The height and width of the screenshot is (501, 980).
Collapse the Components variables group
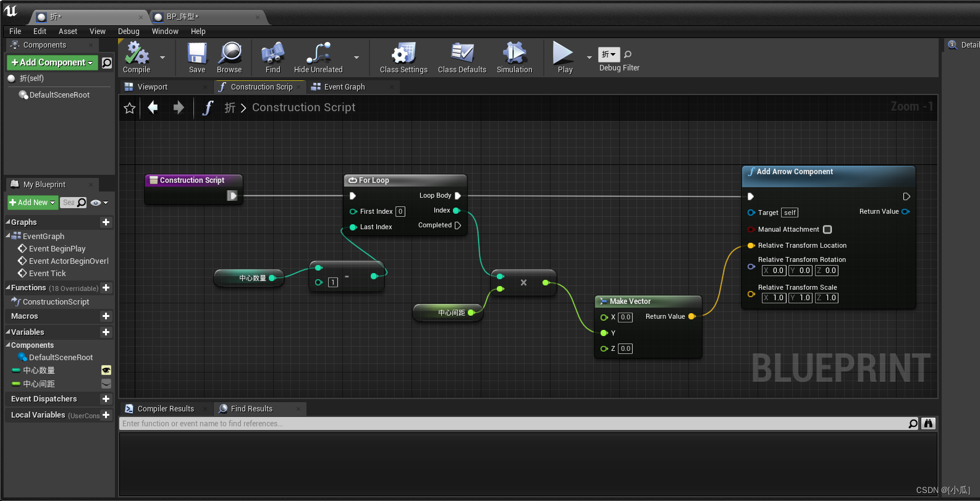pyautogui.click(x=8, y=345)
